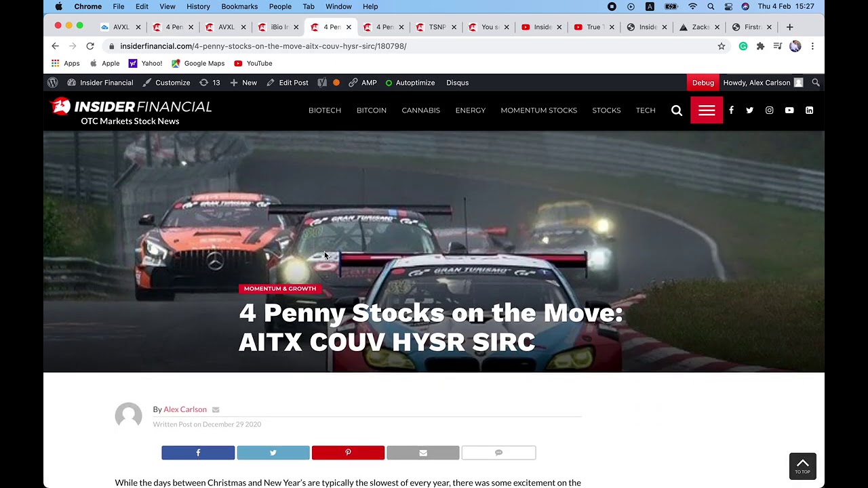Viewport: 868px width, 488px height.
Task: Switch to the iBio tab
Action: (x=278, y=27)
